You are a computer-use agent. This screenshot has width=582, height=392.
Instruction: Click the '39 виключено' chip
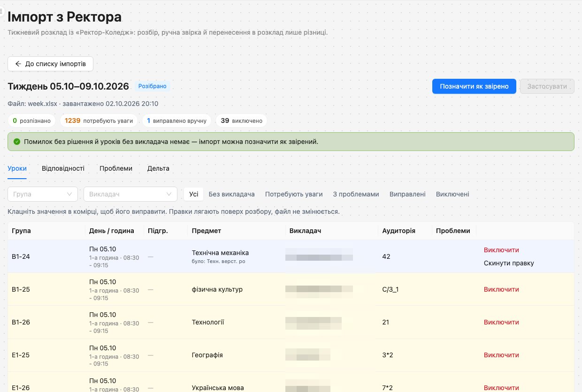click(x=241, y=121)
